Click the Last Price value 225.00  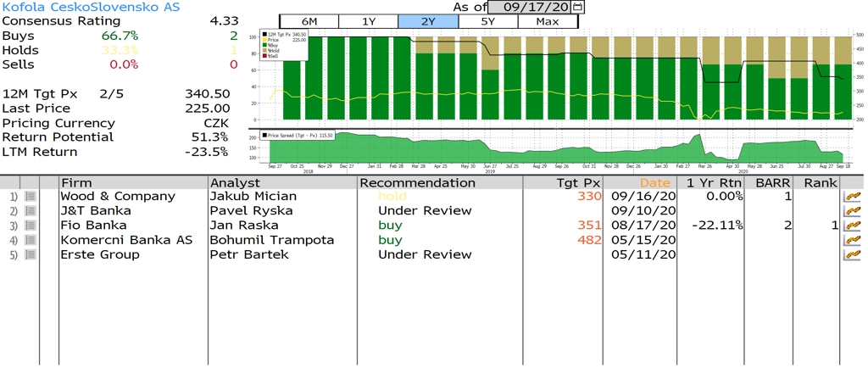pyautogui.click(x=207, y=109)
